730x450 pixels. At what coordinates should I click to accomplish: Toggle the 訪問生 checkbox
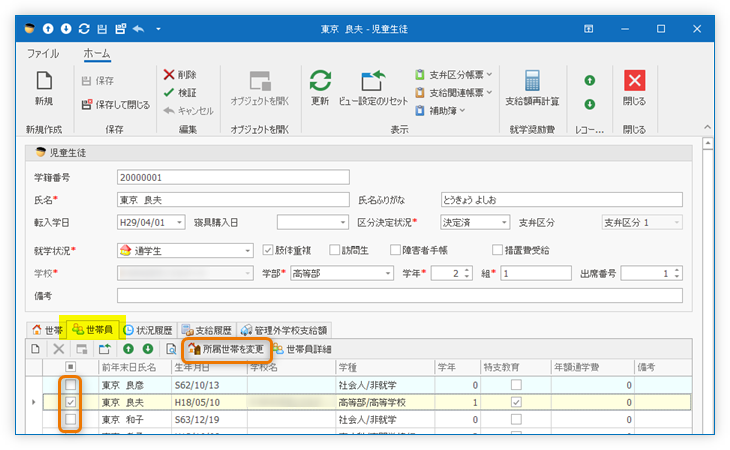click(334, 250)
